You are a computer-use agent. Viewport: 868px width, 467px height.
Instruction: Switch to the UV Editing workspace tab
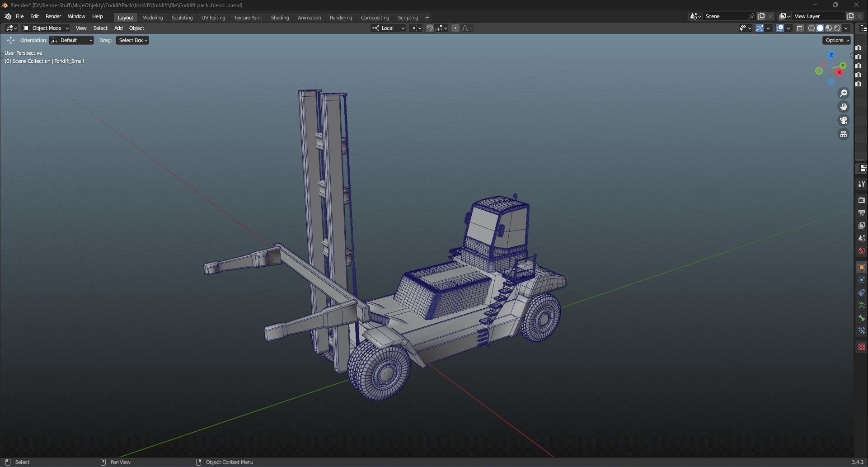213,18
